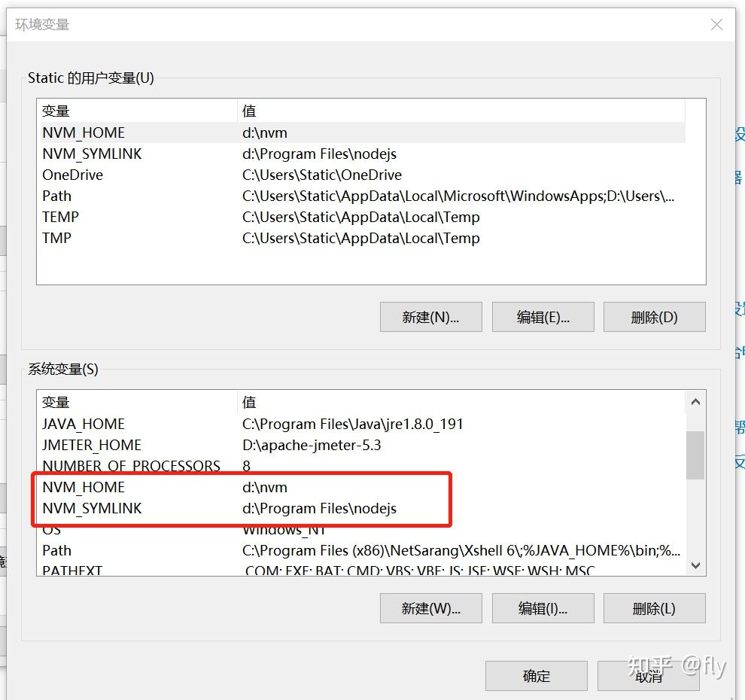
Task: Click the 删除(D) button for user variables
Action: coord(653,317)
